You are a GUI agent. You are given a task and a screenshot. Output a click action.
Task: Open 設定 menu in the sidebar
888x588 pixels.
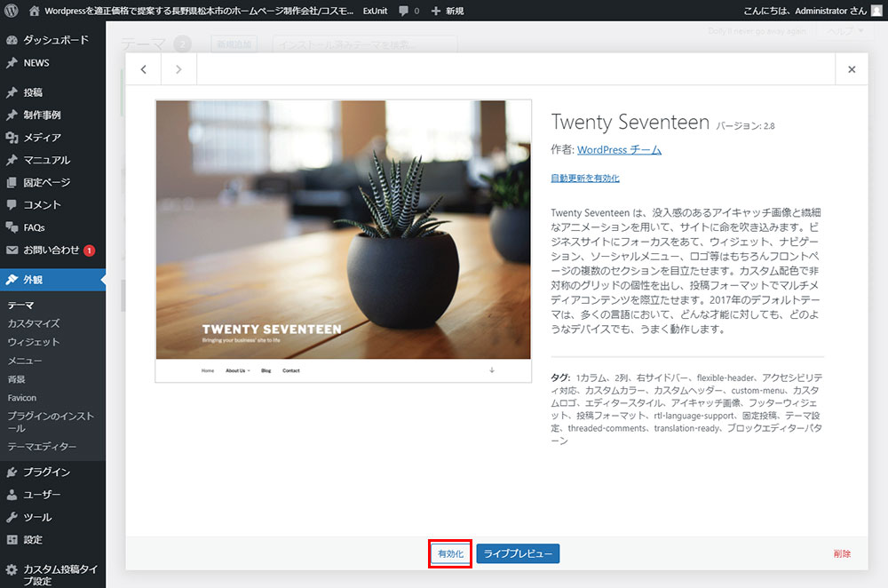[33, 539]
